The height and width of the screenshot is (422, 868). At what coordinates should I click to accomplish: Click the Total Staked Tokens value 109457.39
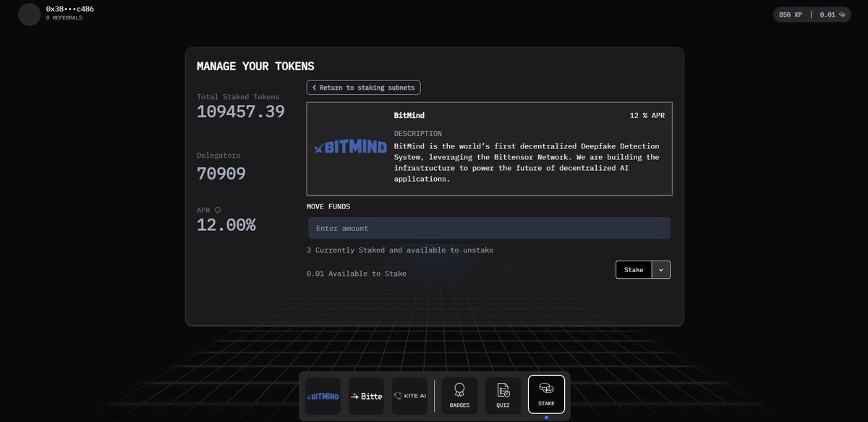point(241,111)
